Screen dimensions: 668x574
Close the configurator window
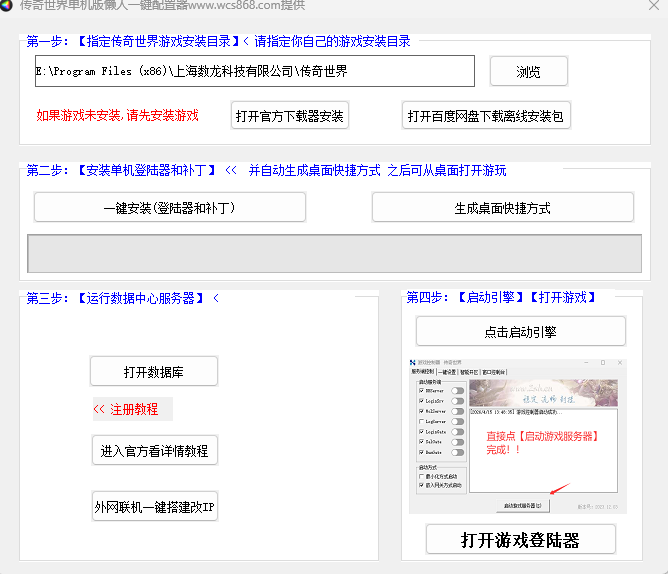654,5
